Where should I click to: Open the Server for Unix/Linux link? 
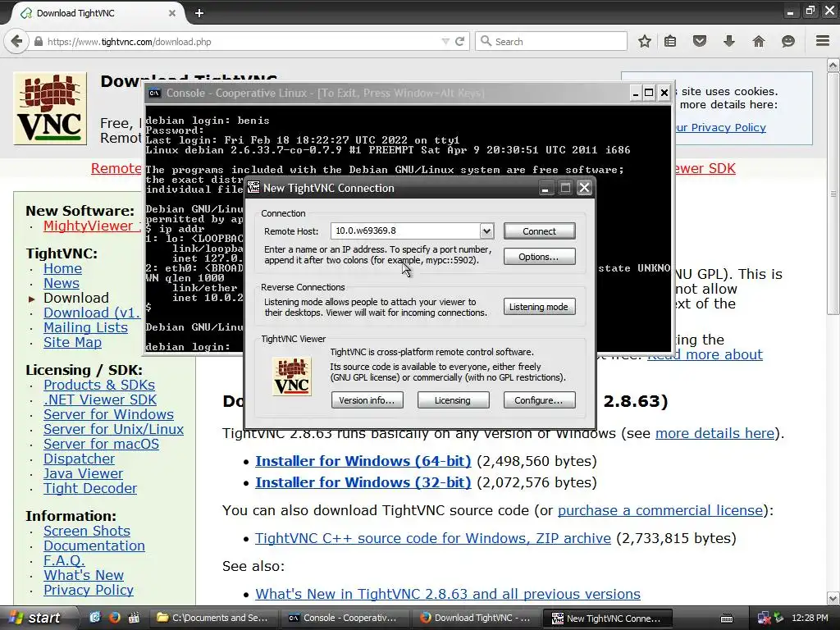(x=113, y=429)
